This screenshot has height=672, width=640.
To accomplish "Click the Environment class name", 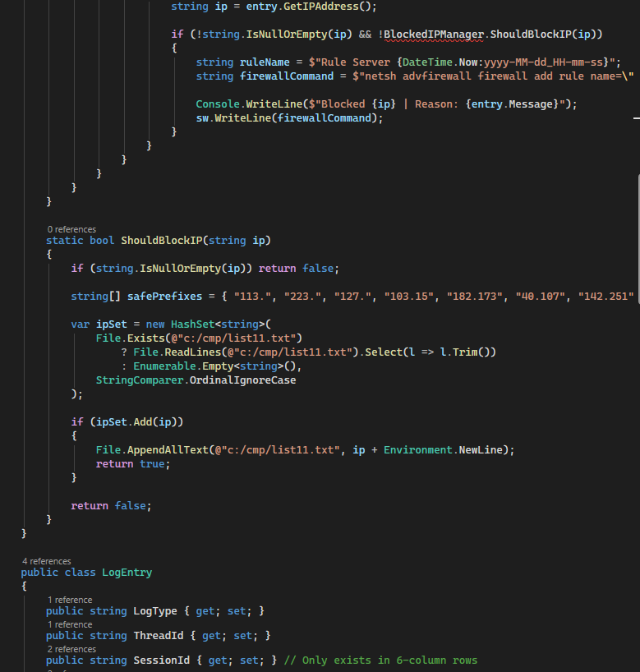I will [x=418, y=450].
